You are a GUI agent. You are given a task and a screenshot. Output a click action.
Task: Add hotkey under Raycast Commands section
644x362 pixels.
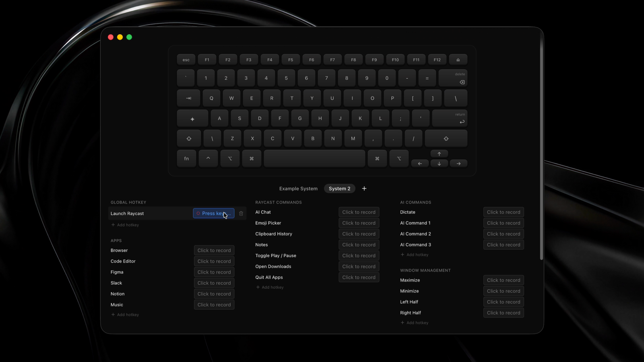(x=270, y=288)
